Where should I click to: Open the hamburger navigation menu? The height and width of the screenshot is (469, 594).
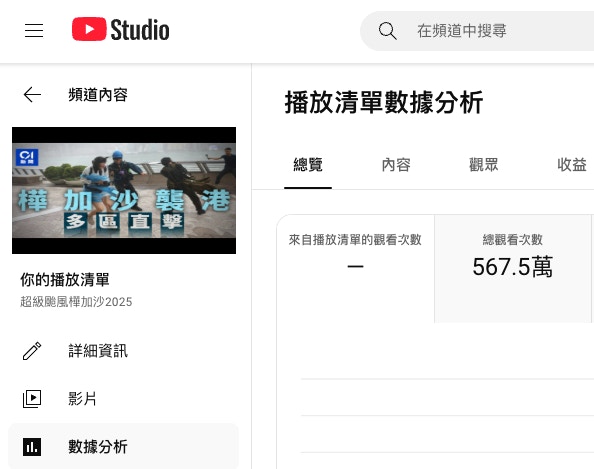pyautogui.click(x=34, y=30)
